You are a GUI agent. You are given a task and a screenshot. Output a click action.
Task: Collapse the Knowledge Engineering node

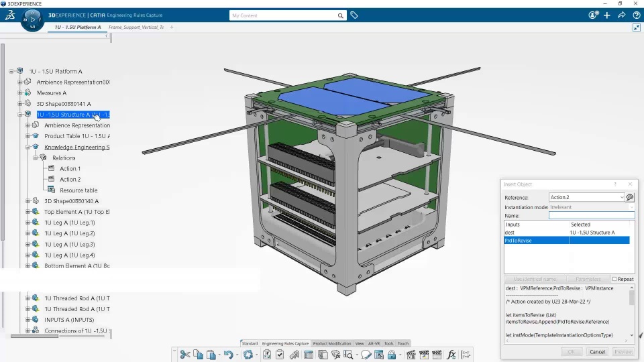tap(28, 147)
